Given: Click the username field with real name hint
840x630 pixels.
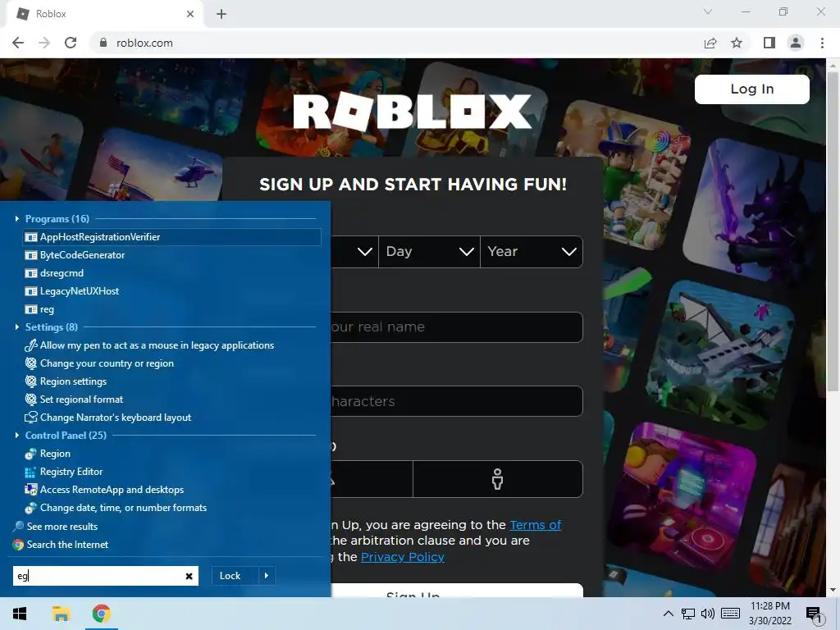Looking at the screenshot, I should point(457,326).
